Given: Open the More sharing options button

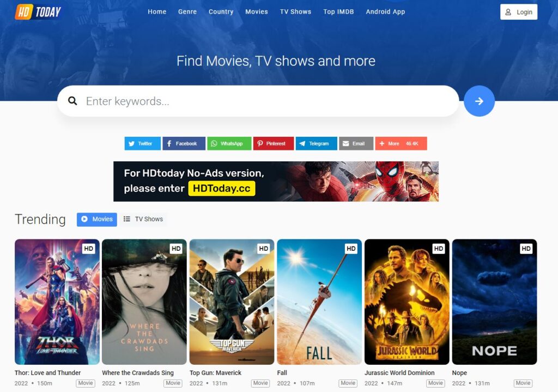Looking at the screenshot, I should pos(401,143).
